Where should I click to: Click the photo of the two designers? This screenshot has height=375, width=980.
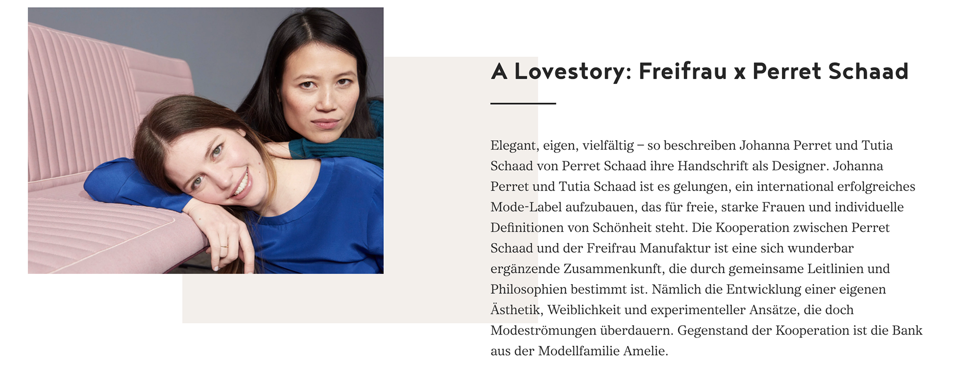click(205, 140)
